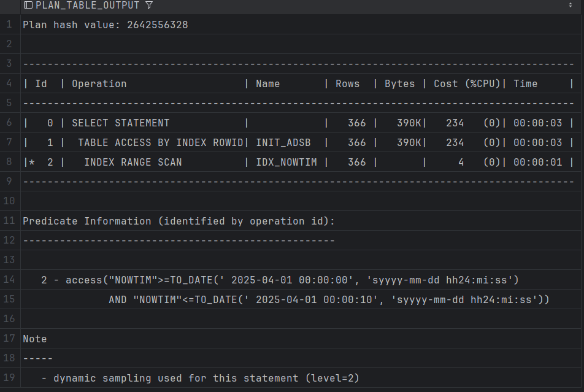Screen dimensions: 584x392
Task: Click the plan header row with 'Operation'
Action: pyautogui.click(x=301, y=83)
